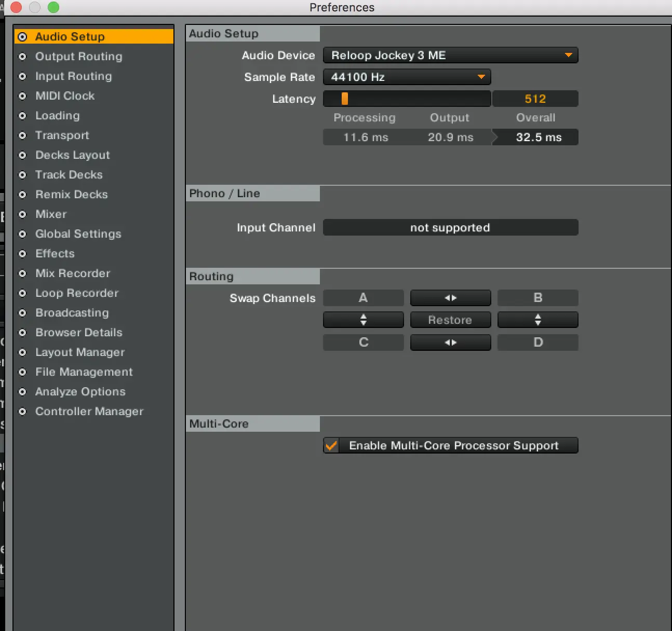Swap channels A and C vertical arrows
The height and width of the screenshot is (631, 672).
point(363,320)
